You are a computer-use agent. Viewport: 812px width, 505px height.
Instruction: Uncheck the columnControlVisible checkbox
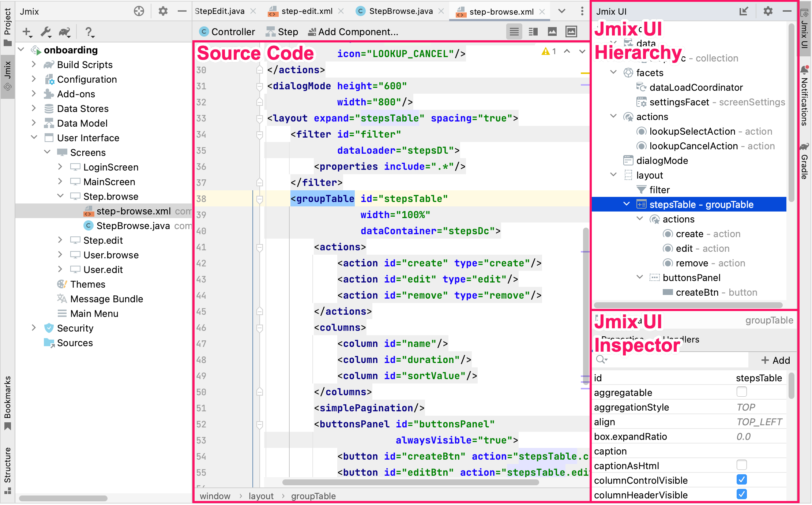[x=742, y=480]
